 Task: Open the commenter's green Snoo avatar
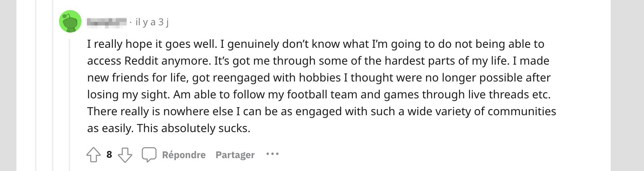tap(70, 21)
